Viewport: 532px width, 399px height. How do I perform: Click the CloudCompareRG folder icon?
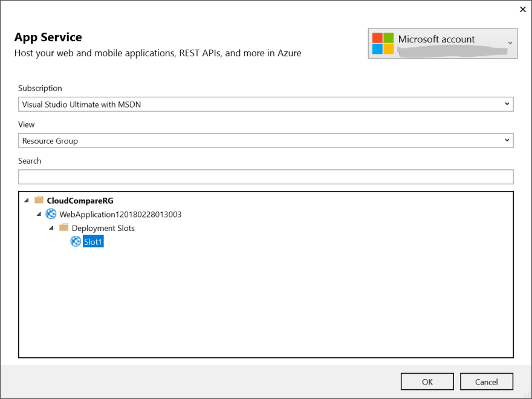39,200
